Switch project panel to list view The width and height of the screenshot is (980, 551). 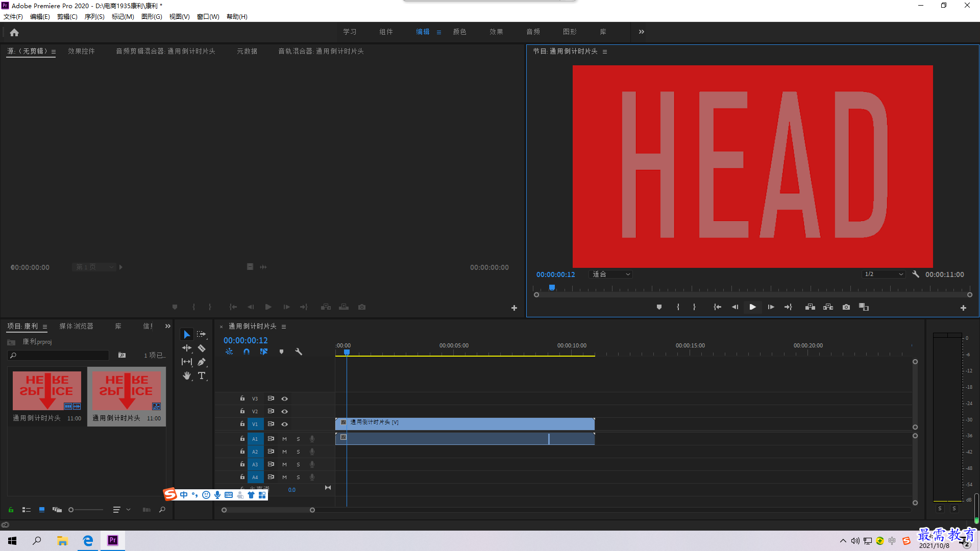pos(27,510)
